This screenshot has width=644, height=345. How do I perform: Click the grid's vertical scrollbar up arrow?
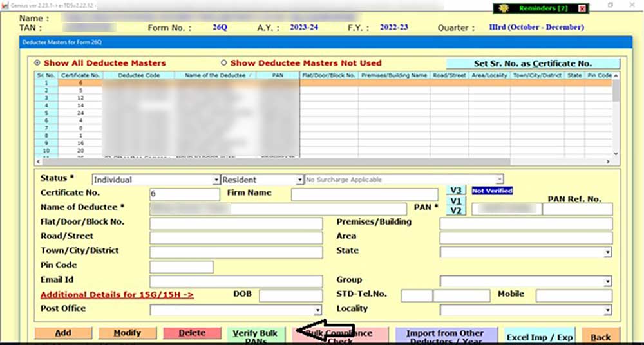(616, 75)
